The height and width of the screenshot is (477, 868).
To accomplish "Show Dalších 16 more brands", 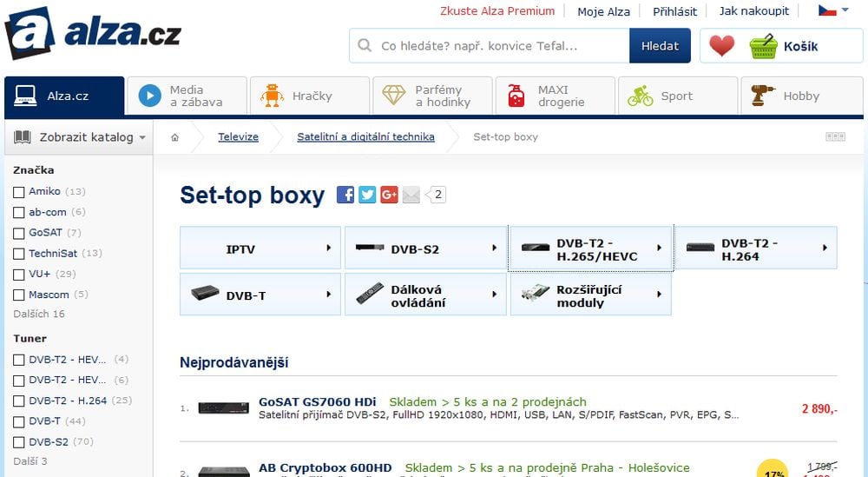I will coord(39,314).
